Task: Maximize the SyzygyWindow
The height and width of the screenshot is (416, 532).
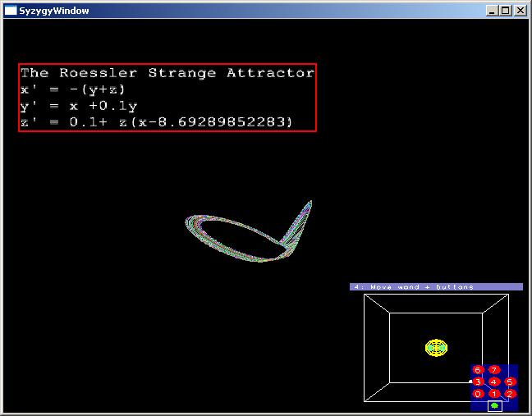Action: click(505, 11)
